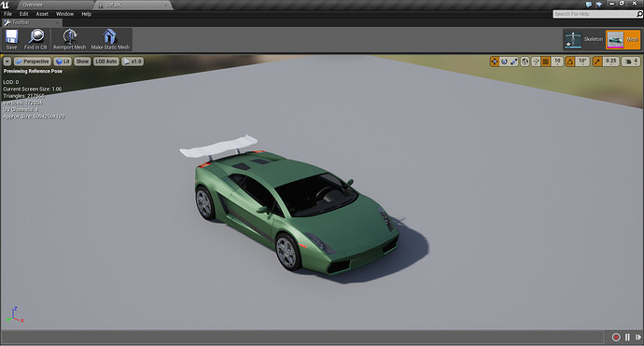Open the Lit view mode dropdown
Viewport: 644px width, 346px height.
pyautogui.click(x=63, y=62)
